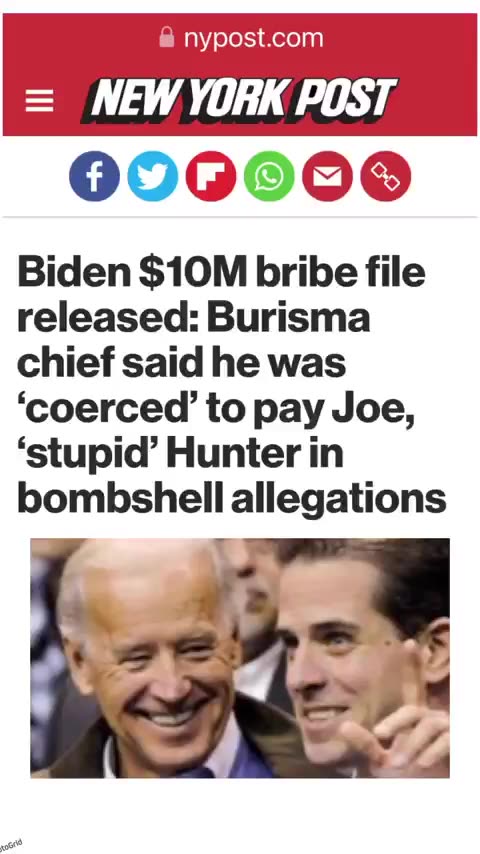Share the article through WhatsApp

click(269, 176)
